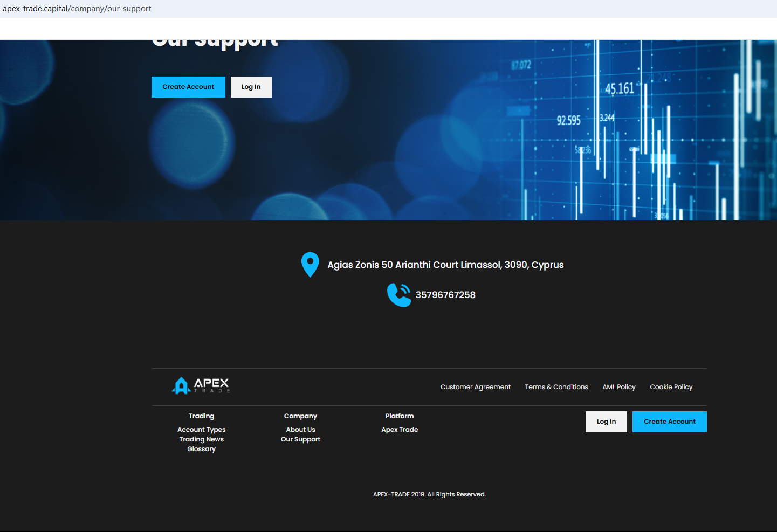This screenshot has height=532, width=777.
Task: Go to Account Types page
Action: (x=201, y=430)
